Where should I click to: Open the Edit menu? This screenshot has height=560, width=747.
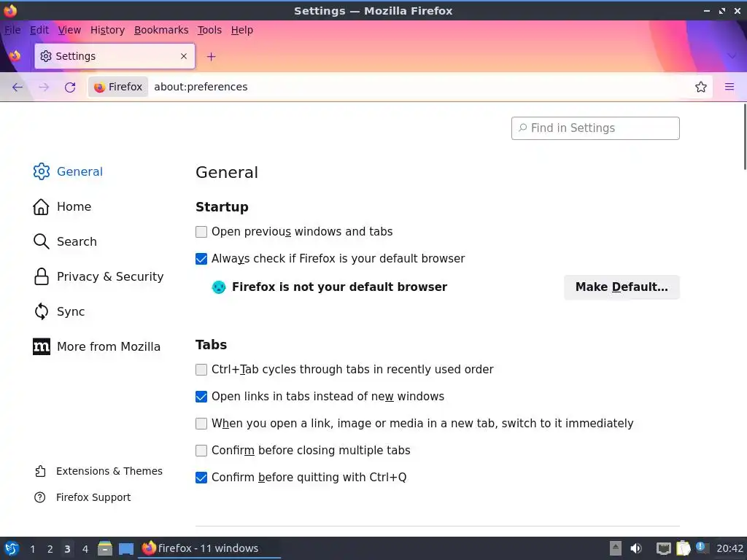[39, 30]
